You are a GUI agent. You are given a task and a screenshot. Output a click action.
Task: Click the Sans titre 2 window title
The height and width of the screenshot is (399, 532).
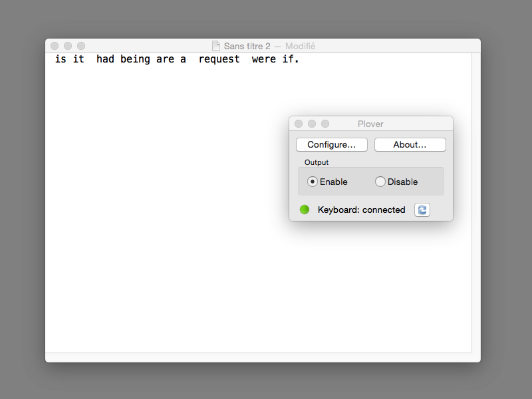[x=247, y=46]
